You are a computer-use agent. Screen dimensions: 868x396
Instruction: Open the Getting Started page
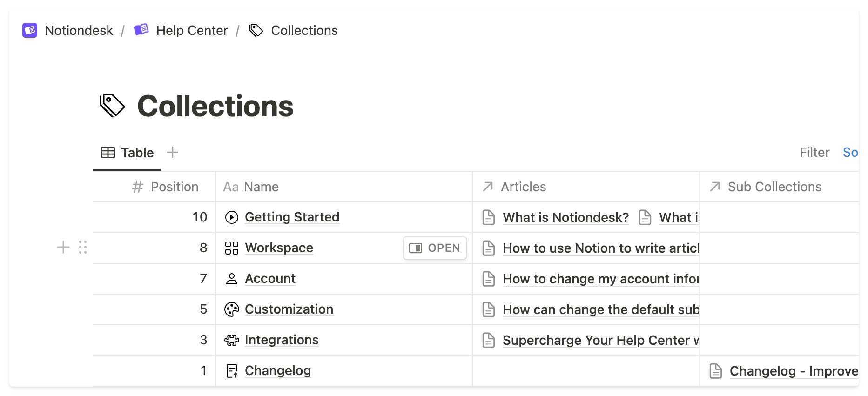(292, 217)
